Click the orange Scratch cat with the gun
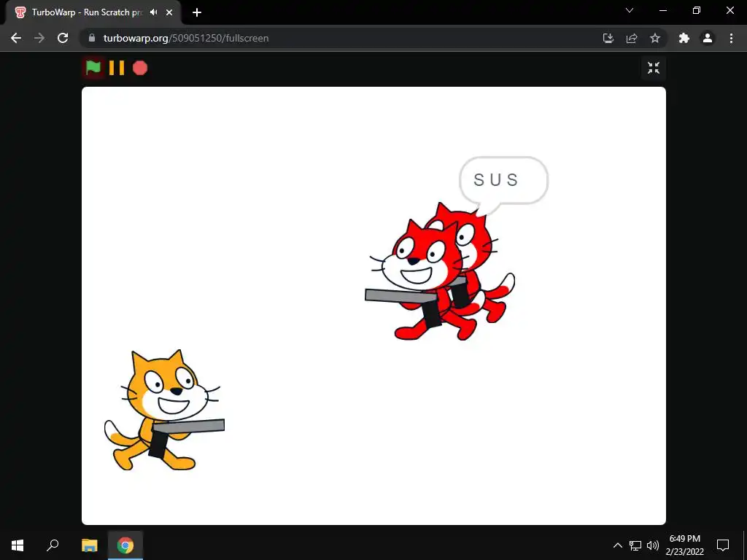The height and width of the screenshot is (560, 747). (164, 410)
